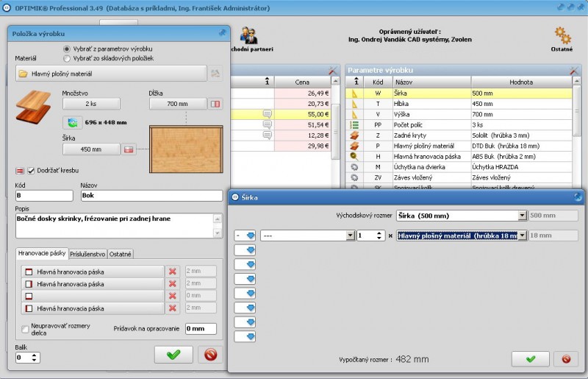Switch to the Príslušenstvo tab
The width and height of the screenshot is (588, 379).
tap(87, 255)
